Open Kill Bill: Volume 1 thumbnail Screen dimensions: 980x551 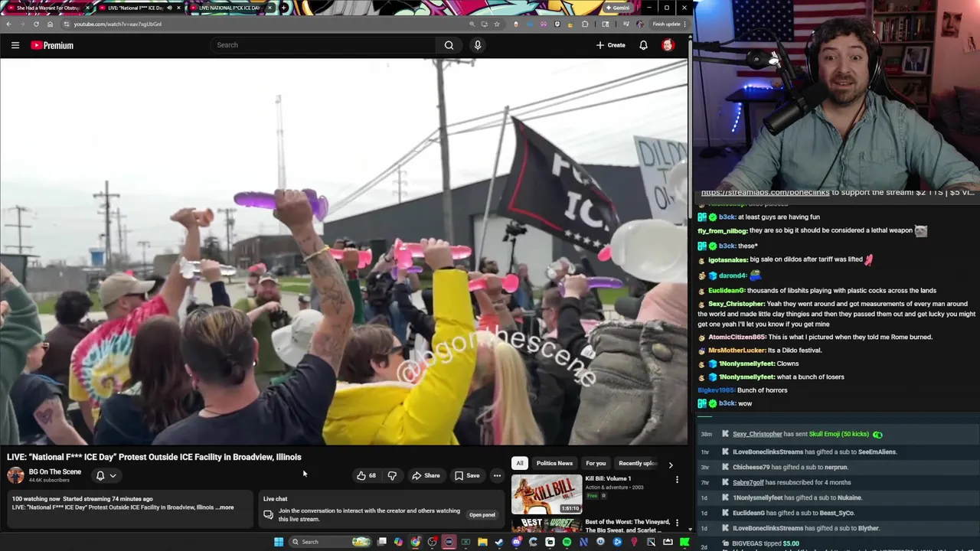click(x=547, y=494)
